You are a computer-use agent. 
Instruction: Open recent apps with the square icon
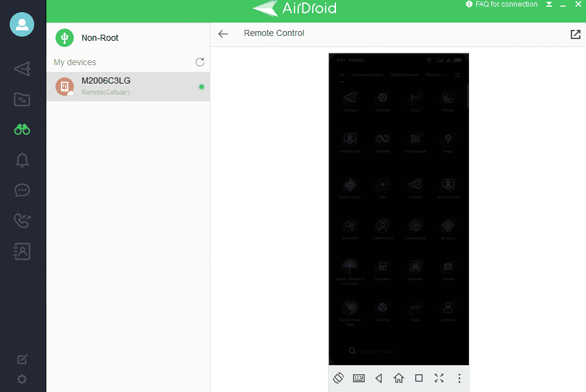pos(418,378)
